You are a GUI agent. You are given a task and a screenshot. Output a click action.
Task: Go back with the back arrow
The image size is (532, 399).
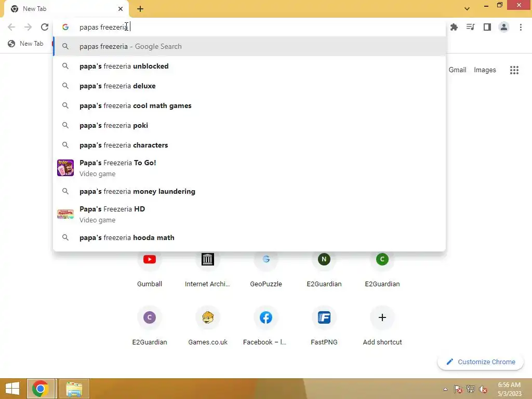point(11,27)
